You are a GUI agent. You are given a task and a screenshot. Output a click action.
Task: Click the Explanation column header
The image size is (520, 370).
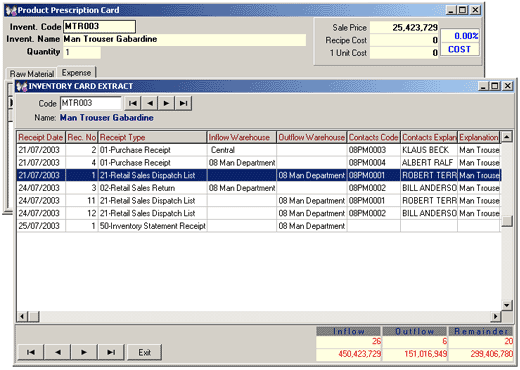479,137
